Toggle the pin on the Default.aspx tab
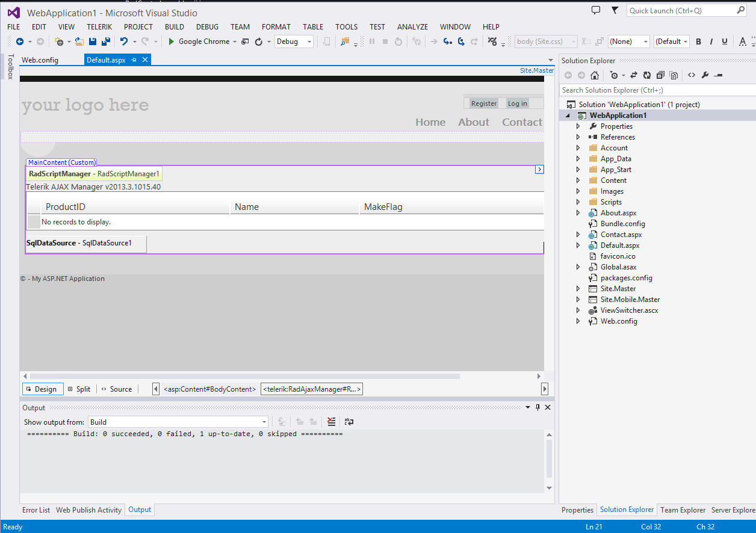 pos(134,60)
